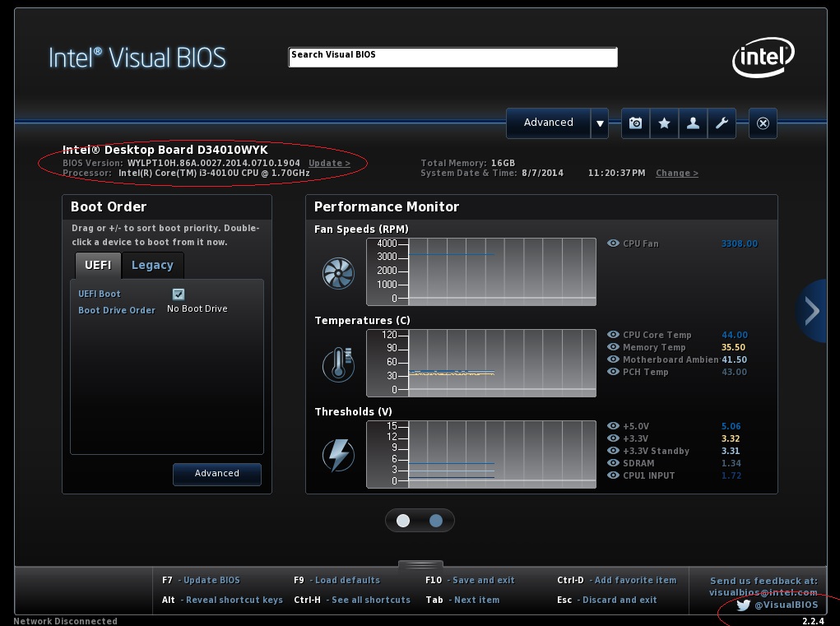The width and height of the screenshot is (840, 626).
Task: Click the CPU Fan value 3308.00
Action: pos(740,243)
